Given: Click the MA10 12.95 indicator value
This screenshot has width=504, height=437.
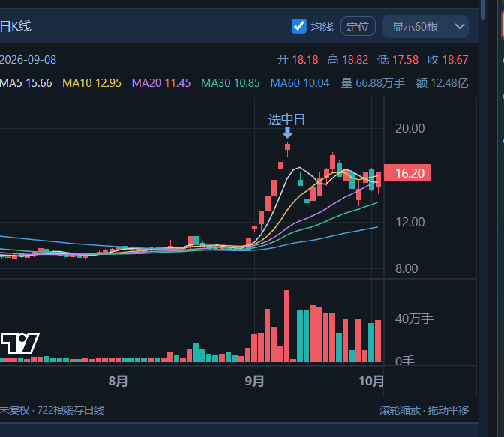Looking at the screenshot, I should 92,83.
